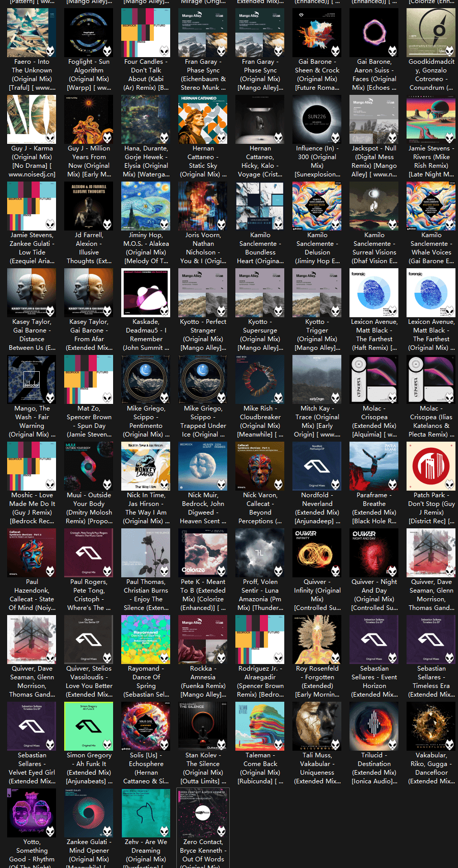Select the Hernan Cattaneo, Hicky, Kalo - Voyage label
Image resolution: width=458 pixels, height=868 pixels.
point(260,161)
